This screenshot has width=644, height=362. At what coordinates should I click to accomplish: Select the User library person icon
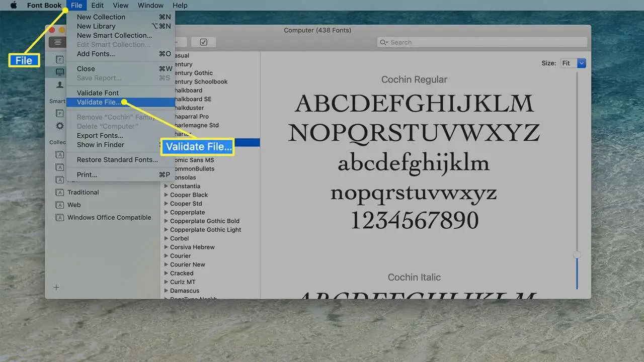coord(59,85)
